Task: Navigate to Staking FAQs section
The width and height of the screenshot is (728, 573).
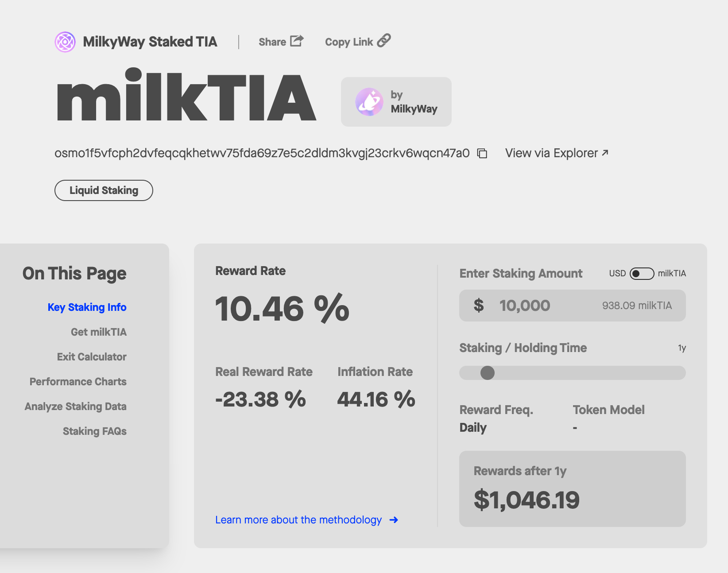Action: click(x=95, y=431)
